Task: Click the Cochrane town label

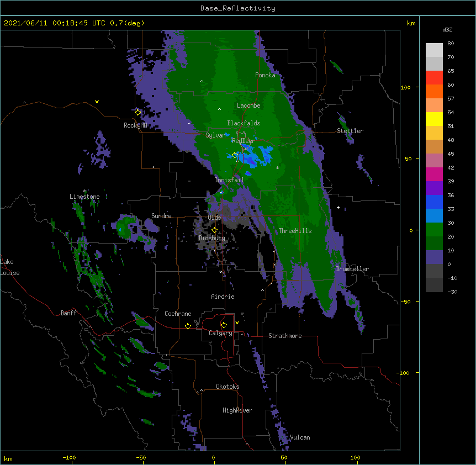Action: click(178, 314)
